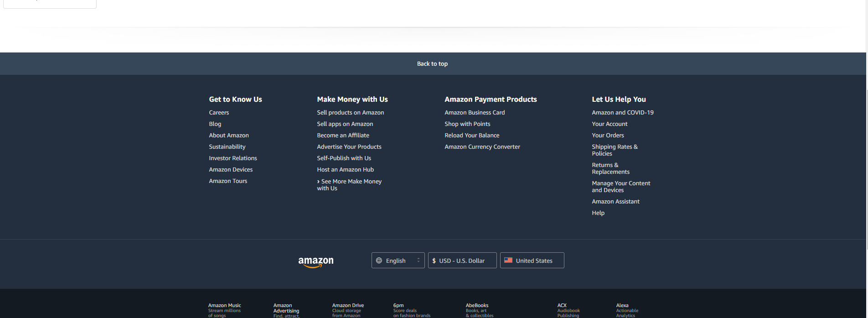Click Shop with Points
Viewport: 868px width, 318px height.
click(x=468, y=124)
